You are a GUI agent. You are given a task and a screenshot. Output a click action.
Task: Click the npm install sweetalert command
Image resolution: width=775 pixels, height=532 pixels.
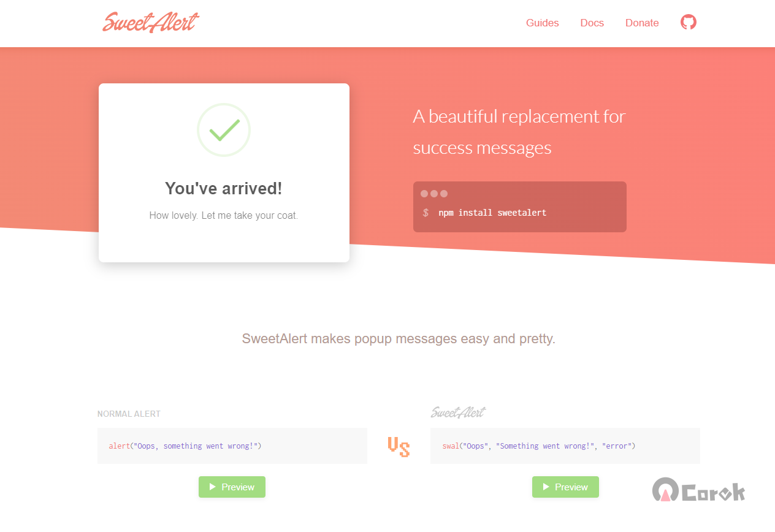492,213
